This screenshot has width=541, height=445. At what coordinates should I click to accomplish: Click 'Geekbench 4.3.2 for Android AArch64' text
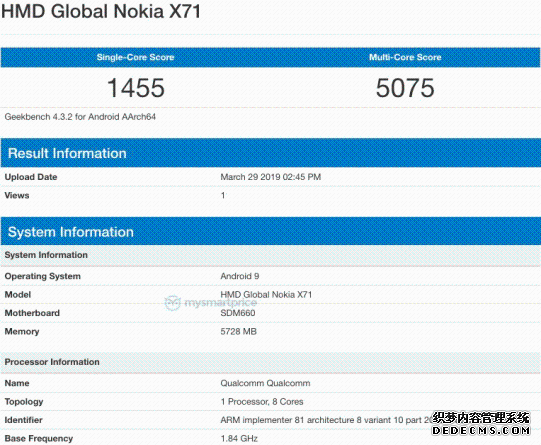click(80, 117)
